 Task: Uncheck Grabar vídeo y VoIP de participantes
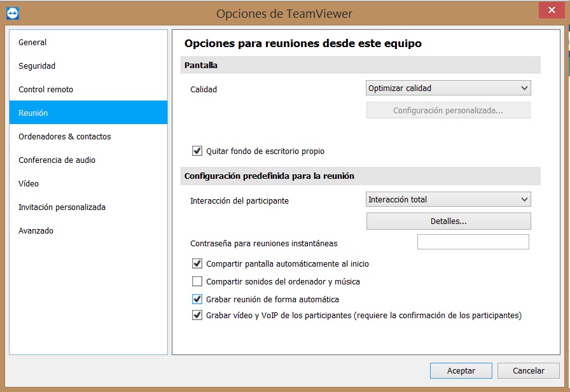[197, 315]
